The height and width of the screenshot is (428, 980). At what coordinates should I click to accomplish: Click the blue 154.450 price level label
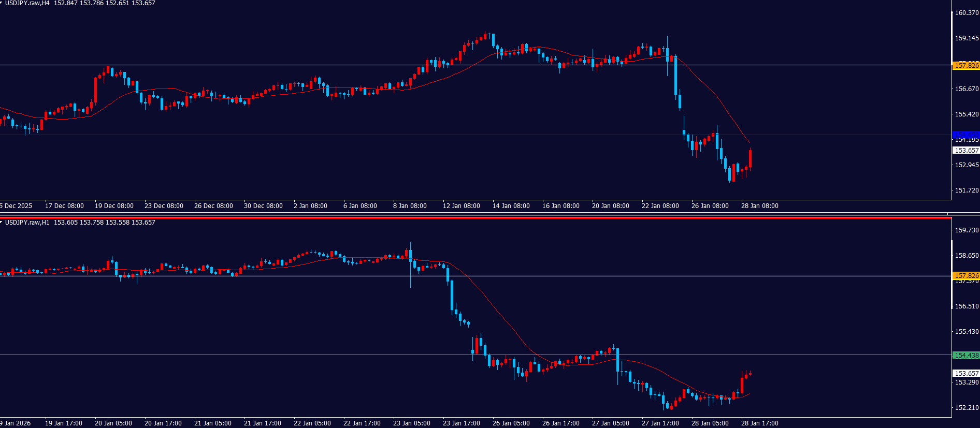tap(967, 135)
